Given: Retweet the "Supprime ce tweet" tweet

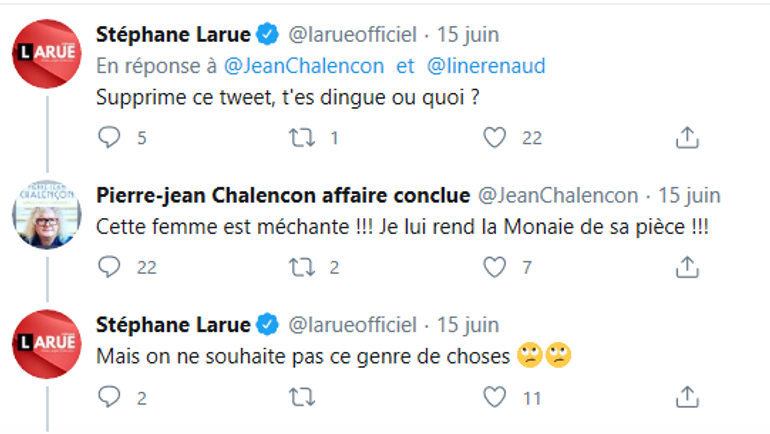Looking at the screenshot, I should pos(301,137).
